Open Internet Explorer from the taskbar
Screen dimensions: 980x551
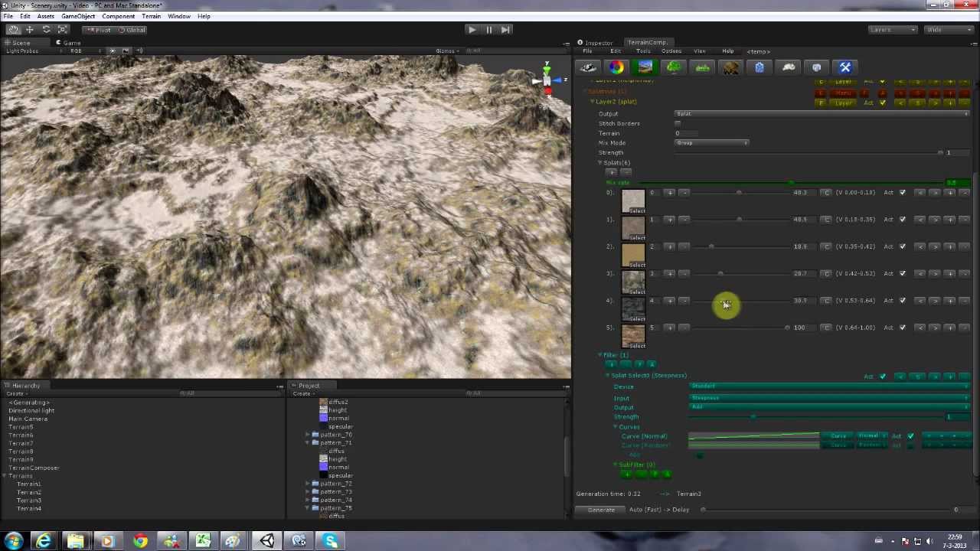44,542
